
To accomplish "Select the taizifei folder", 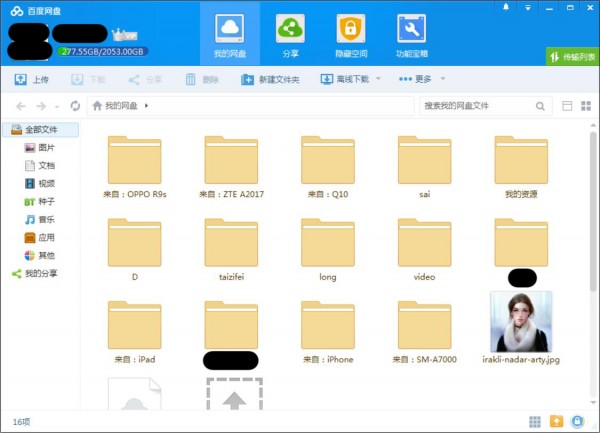I will [232, 250].
